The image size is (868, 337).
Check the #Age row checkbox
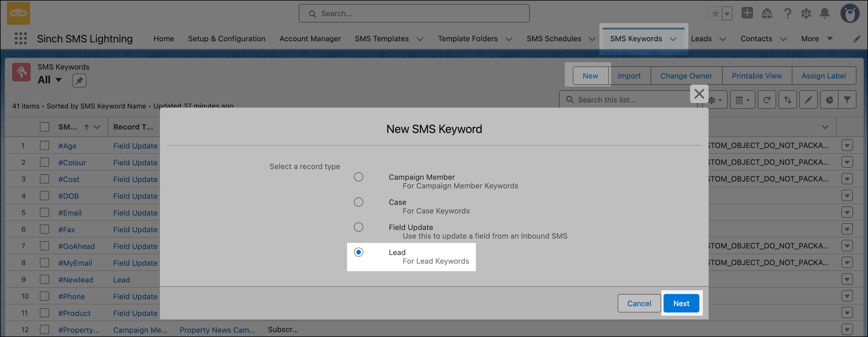point(44,145)
